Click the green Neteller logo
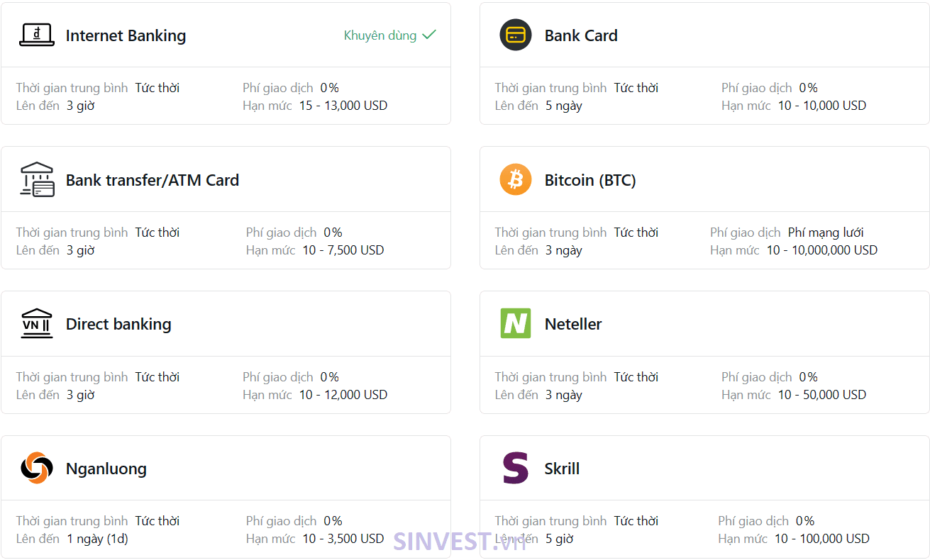 click(x=516, y=323)
